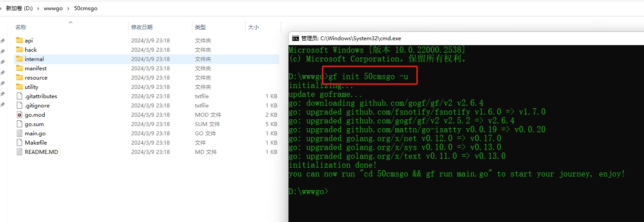Click the go.mod file name

point(35,115)
